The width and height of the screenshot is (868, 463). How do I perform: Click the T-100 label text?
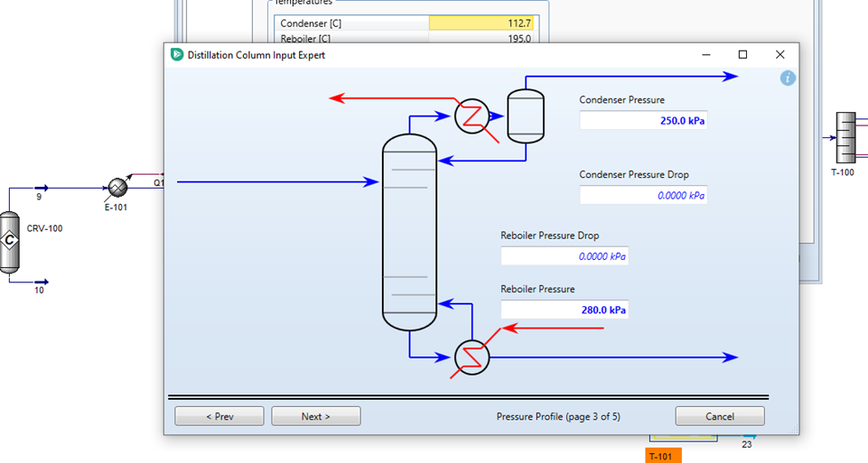pos(842,172)
